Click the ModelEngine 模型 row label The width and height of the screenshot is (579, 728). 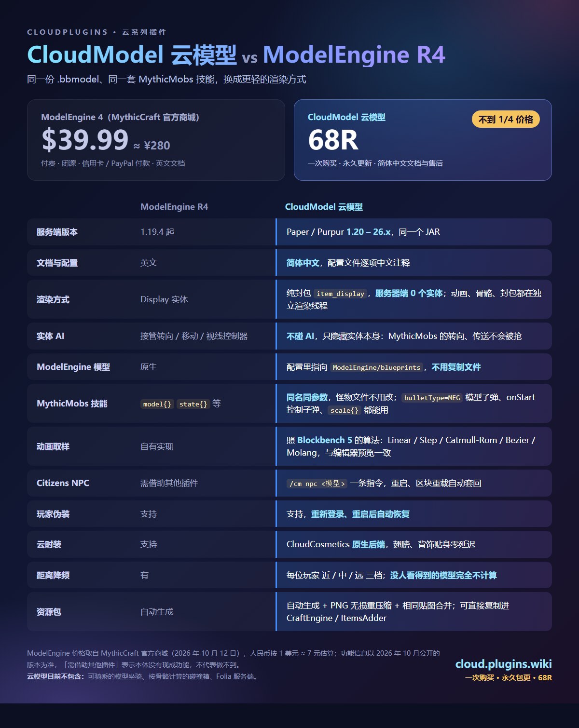click(x=73, y=367)
